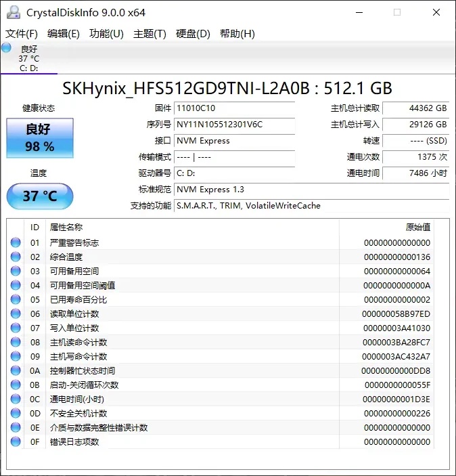Select the 控制器忙状态时间 attribute row

(221, 370)
